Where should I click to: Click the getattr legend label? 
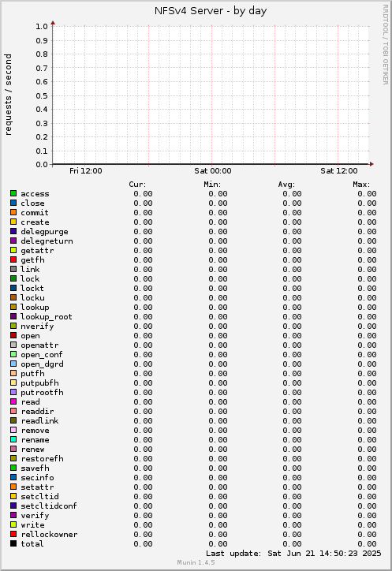[38, 251]
